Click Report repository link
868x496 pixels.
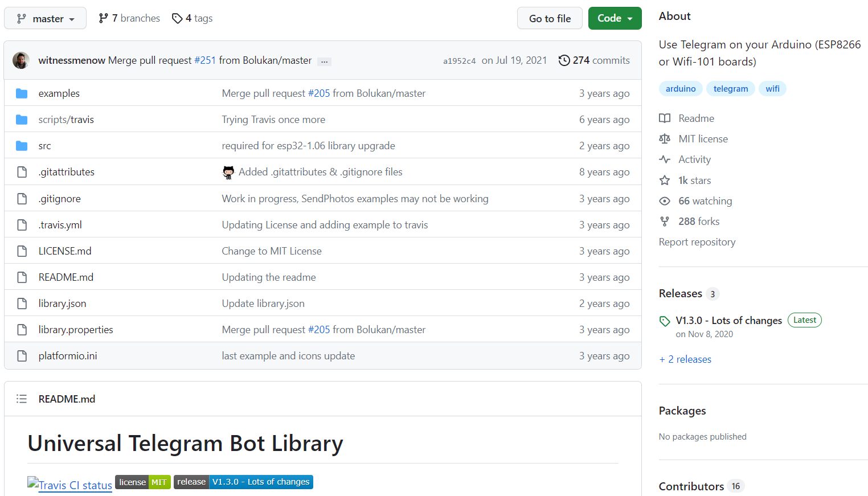(x=697, y=242)
